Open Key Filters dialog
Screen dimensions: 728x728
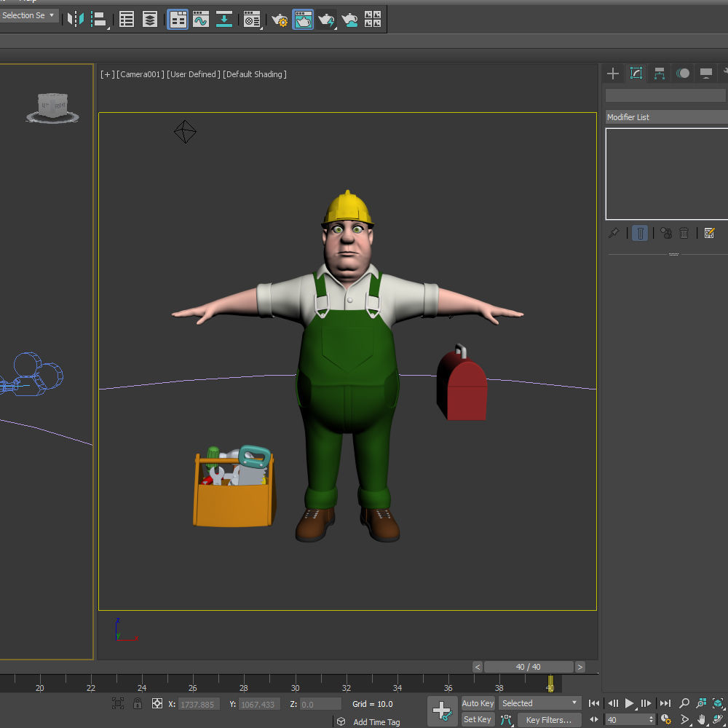tap(549, 720)
